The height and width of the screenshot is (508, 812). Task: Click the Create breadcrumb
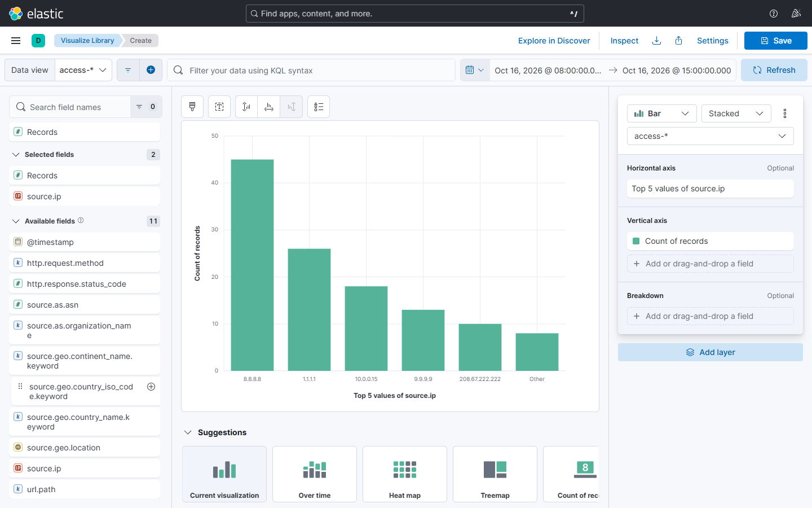141,41
